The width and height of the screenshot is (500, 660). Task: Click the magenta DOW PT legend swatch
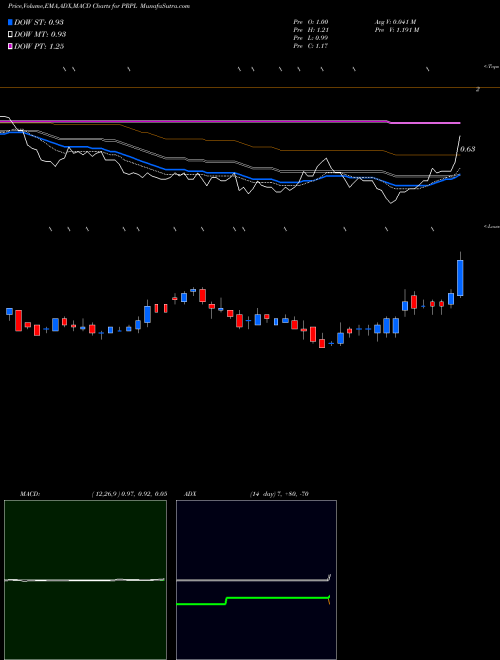[10, 46]
